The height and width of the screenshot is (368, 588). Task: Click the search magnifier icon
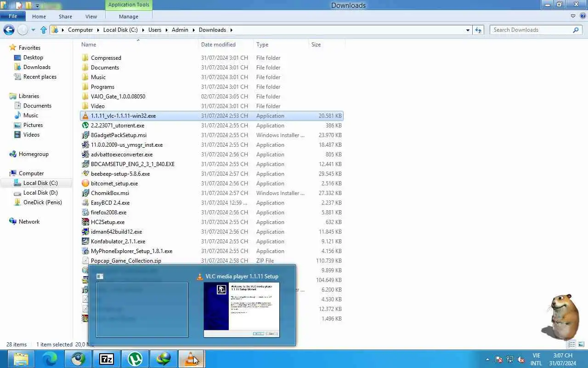(x=576, y=30)
